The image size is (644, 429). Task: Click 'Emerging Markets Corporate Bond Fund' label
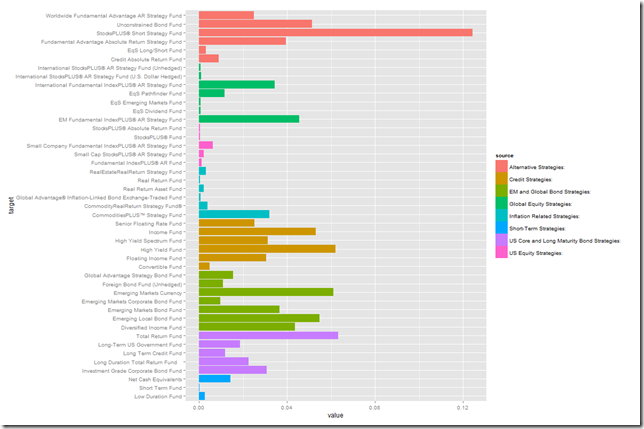click(132, 302)
